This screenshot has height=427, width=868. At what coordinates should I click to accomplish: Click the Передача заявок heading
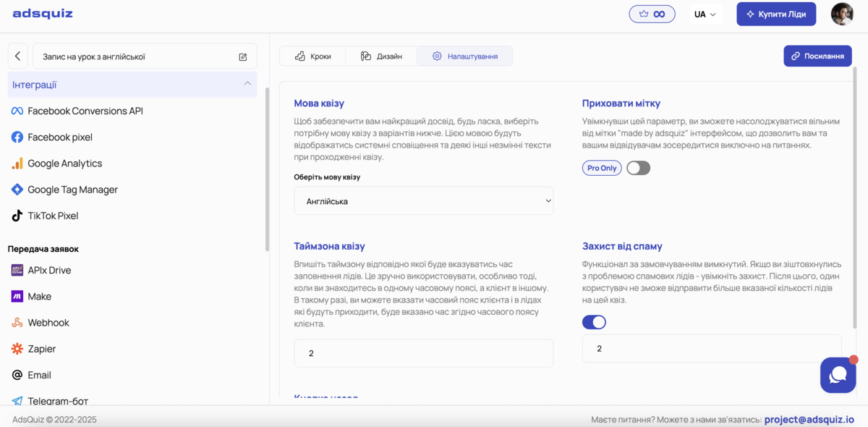click(43, 249)
